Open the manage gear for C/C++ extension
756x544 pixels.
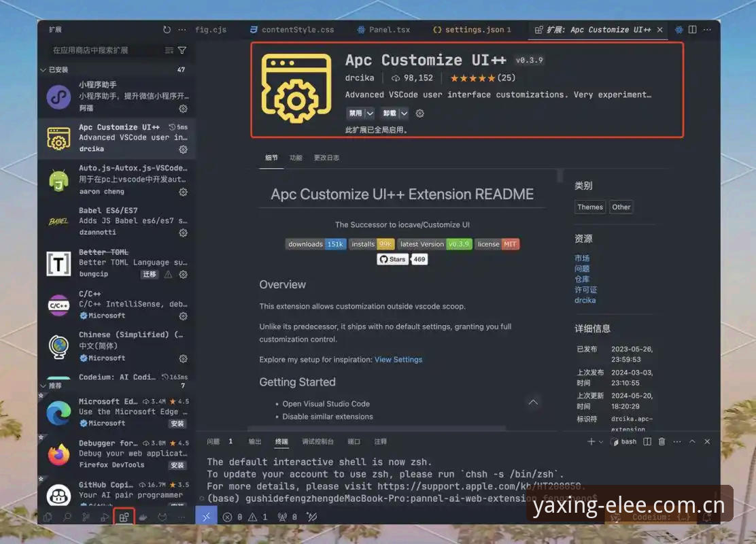183,316
